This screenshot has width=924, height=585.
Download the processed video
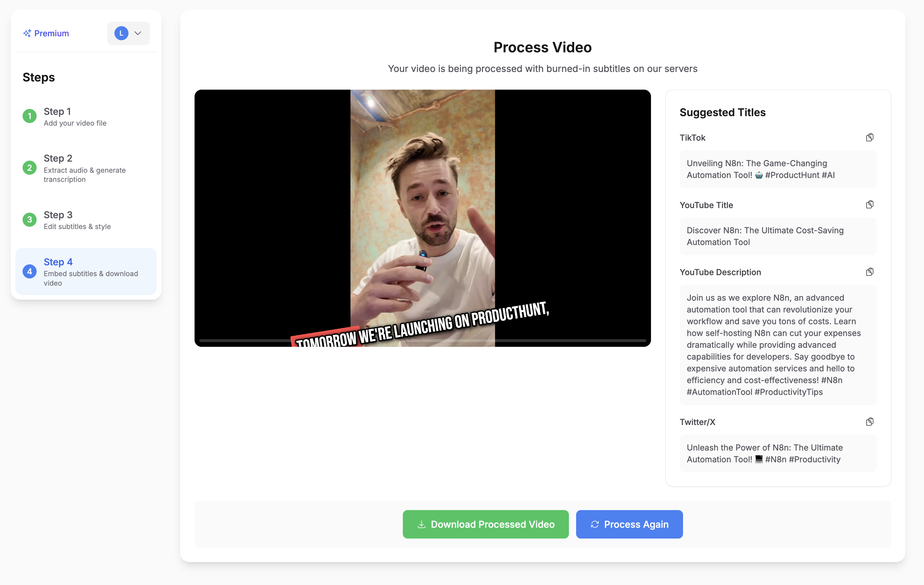click(x=486, y=524)
